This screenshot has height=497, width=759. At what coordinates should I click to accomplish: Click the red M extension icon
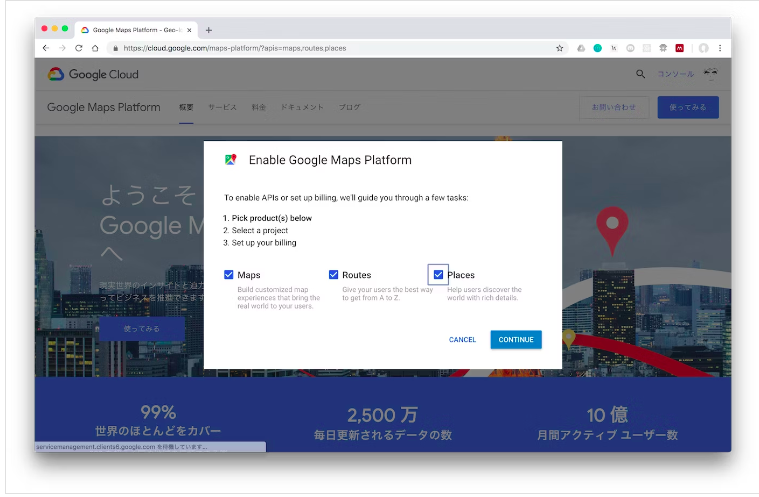pyautogui.click(x=680, y=48)
